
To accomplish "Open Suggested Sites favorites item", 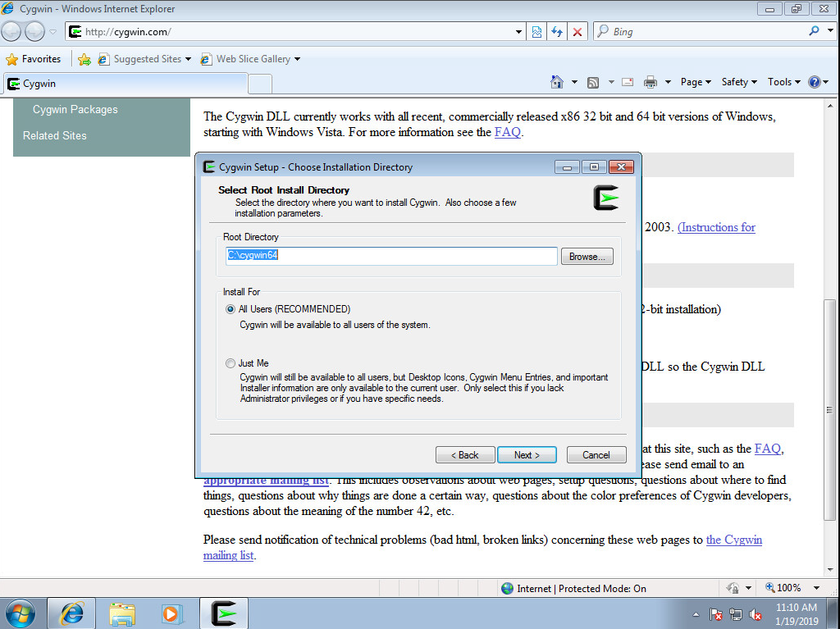I will click(x=144, y=59).
